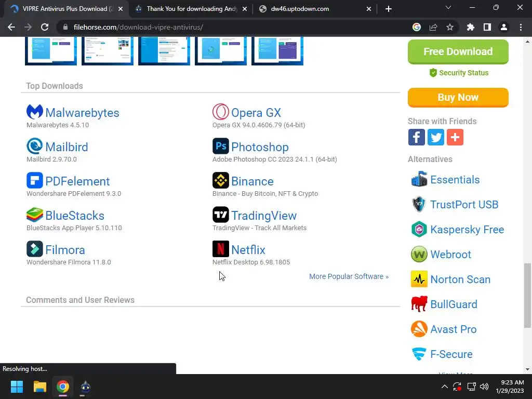Open Chrome profile avatar icon

[x=504, y=27]
